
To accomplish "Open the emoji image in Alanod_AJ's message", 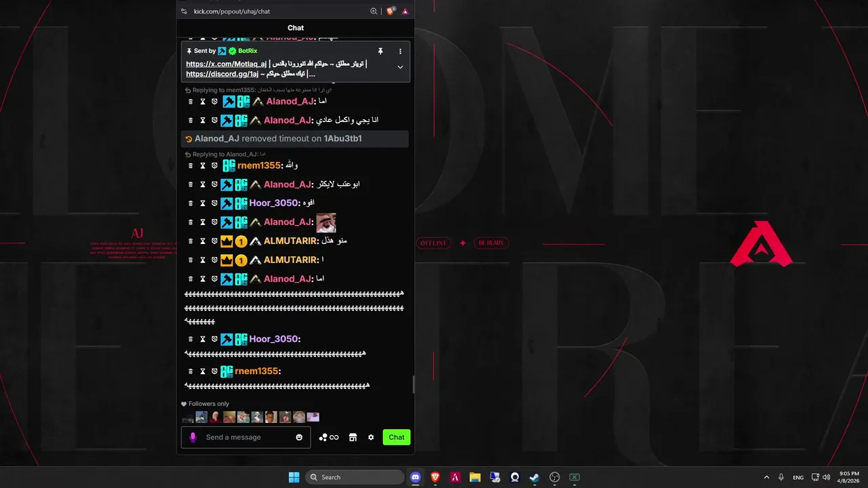I will (326, 222).
